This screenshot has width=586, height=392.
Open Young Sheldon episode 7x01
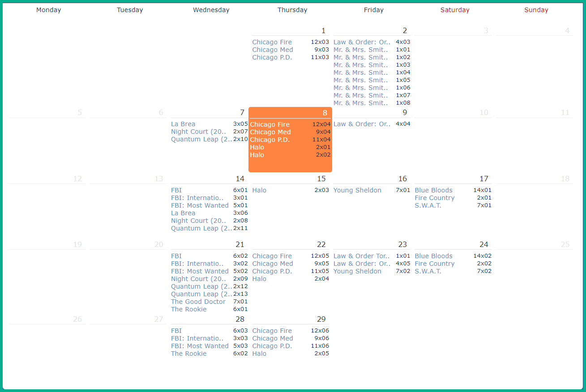click(357, 190)
